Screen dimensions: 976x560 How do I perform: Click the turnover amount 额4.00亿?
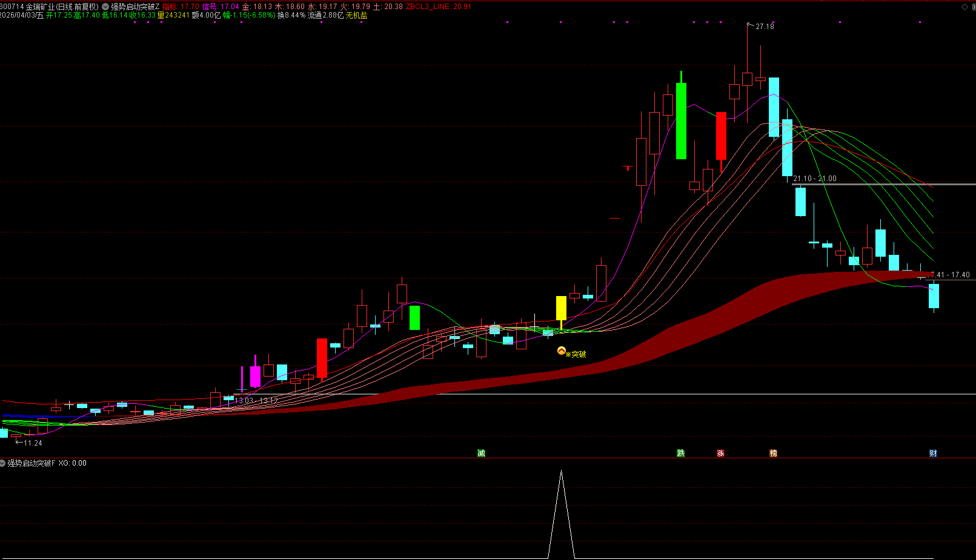pos(206,15)
